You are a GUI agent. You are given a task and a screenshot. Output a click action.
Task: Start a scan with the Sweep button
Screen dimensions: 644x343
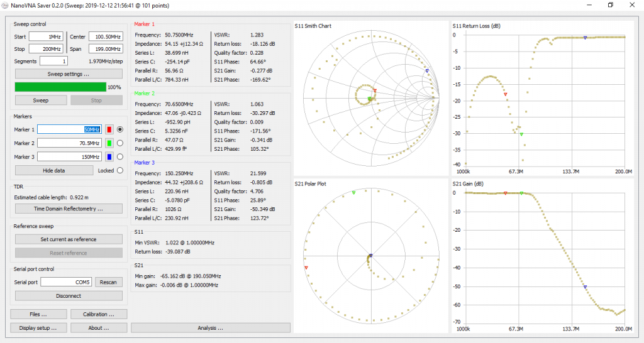click(41, 100)
